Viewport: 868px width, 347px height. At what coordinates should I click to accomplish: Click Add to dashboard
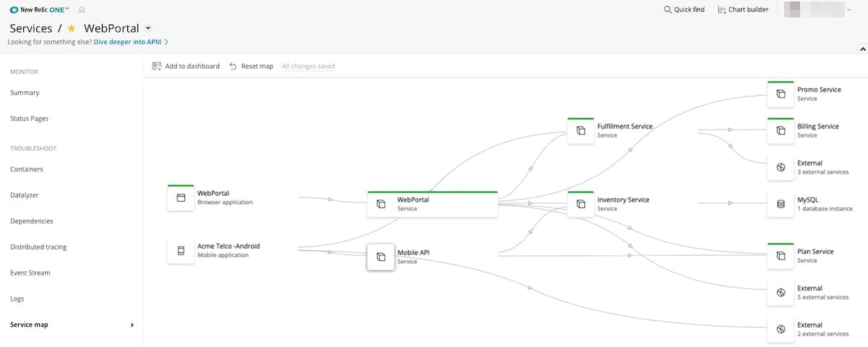pyautogui.click(x=186, y=66)
